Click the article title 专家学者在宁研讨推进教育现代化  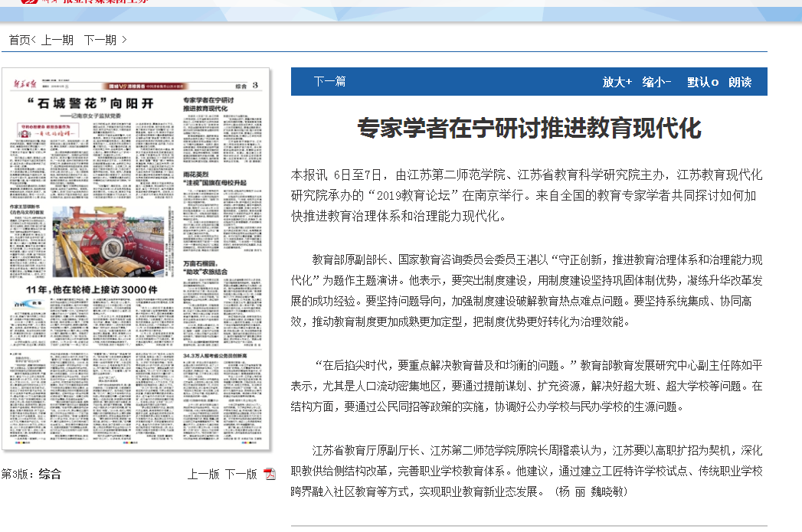(529, 129)
